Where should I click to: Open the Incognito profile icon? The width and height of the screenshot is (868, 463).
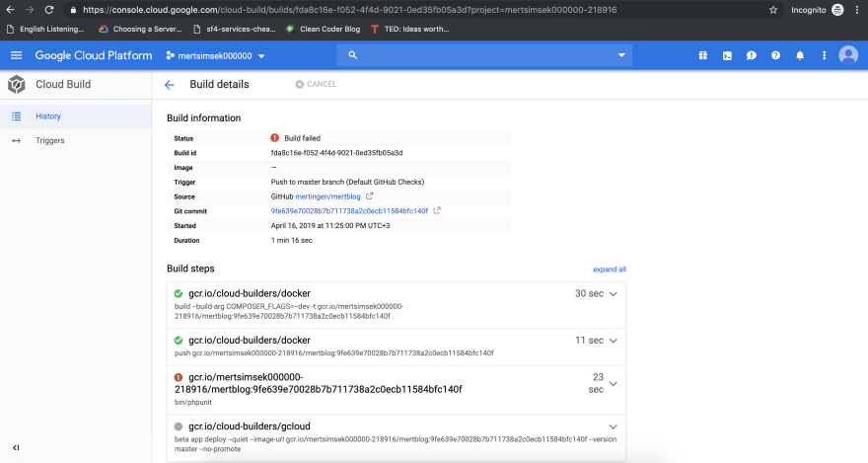pos(837,10)
